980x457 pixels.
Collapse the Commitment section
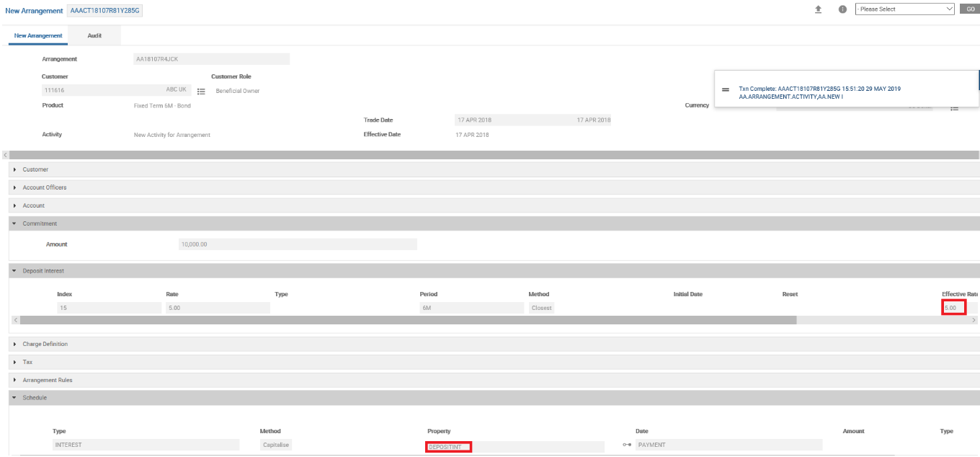pyautogui.click(x=40, y=223)
